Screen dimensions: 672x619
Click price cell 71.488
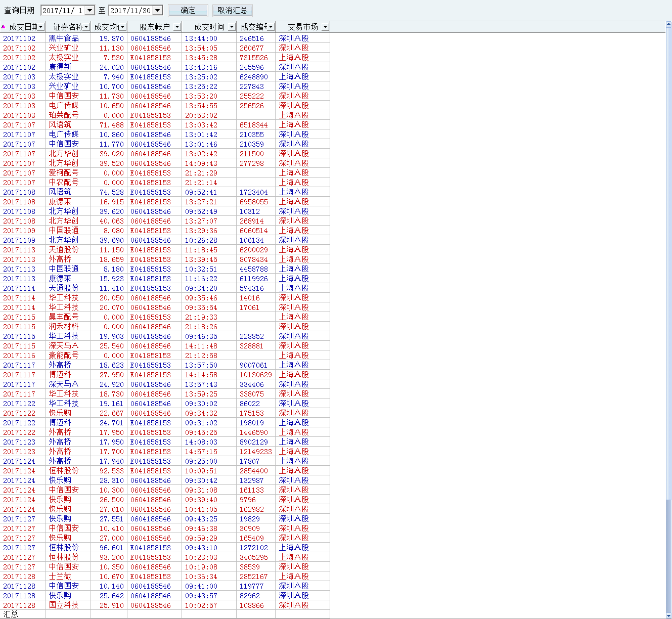pos(111,125)
